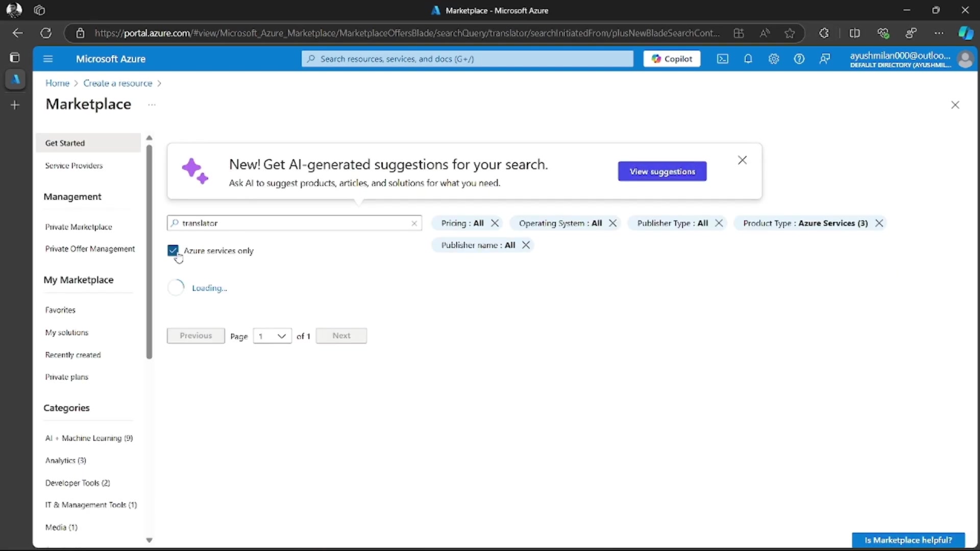This screenshot has height=551, width=980.
Task: Remove the Publisher Type All filter
Action: coord(719,223)
